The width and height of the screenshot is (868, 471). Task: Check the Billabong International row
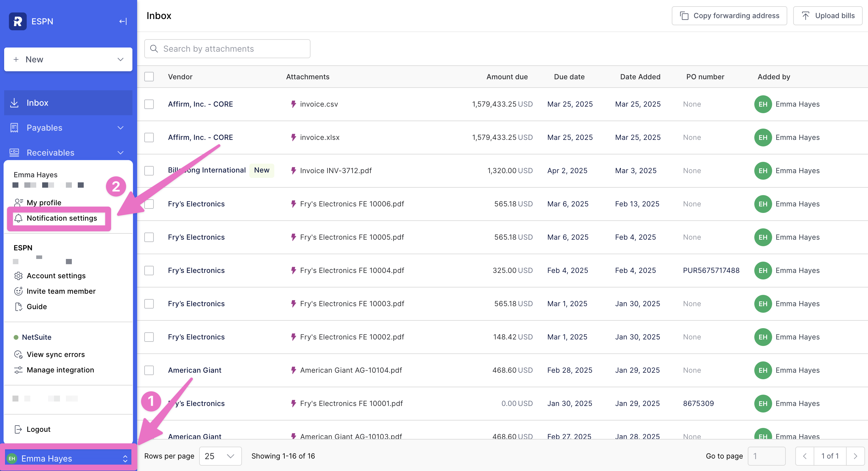[x=149, y=170]
